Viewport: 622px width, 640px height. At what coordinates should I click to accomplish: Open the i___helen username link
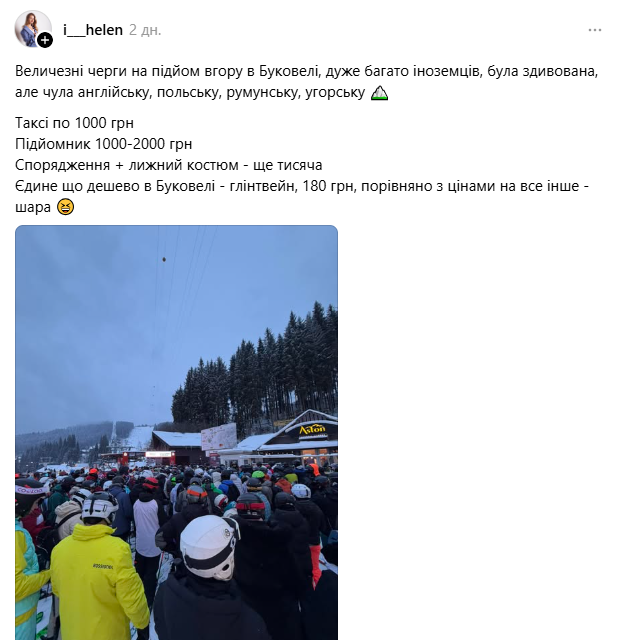93,30
